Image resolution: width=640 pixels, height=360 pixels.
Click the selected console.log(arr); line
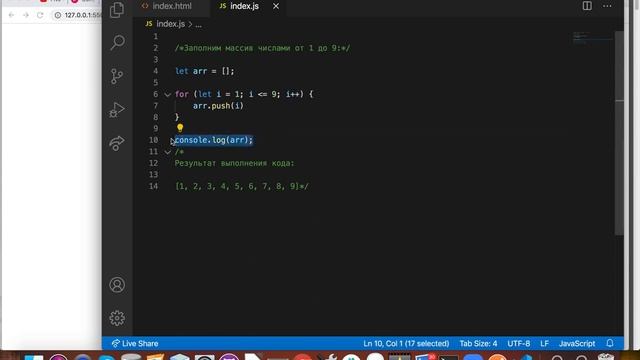coord(214,140)
